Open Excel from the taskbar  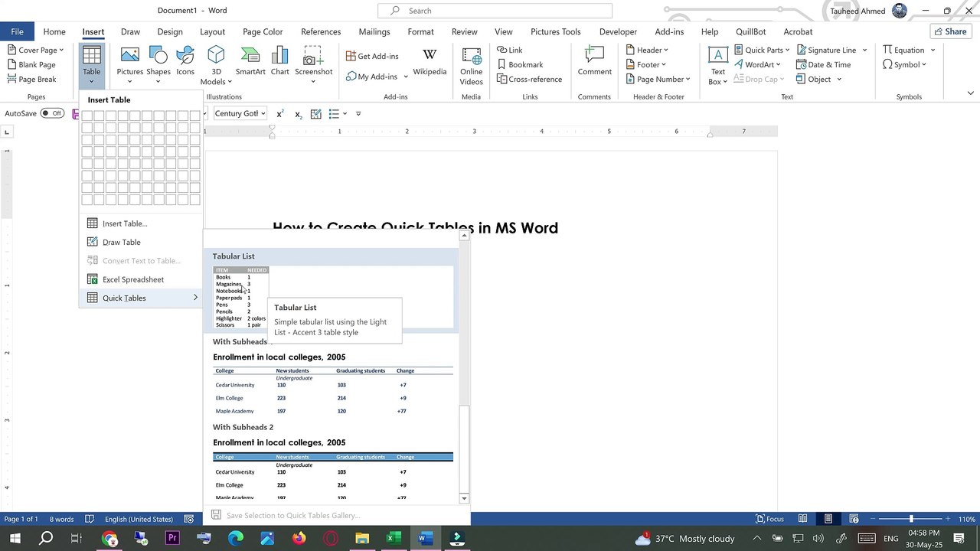(394, 539)
